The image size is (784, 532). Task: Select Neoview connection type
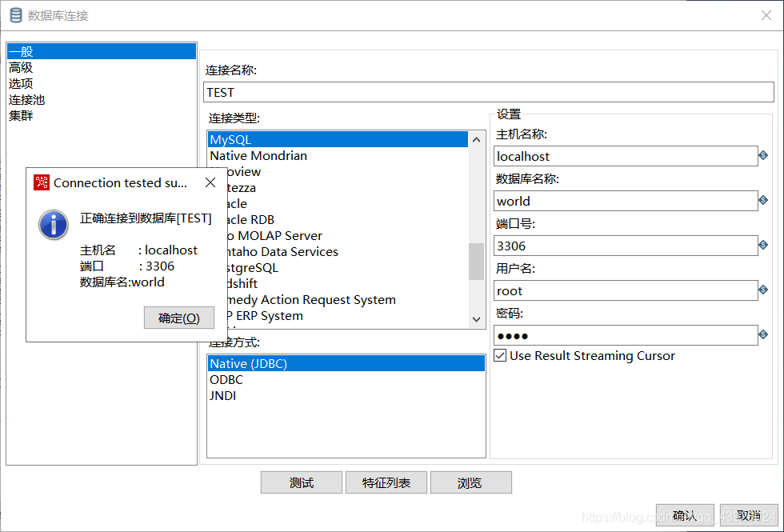(347, 171)
